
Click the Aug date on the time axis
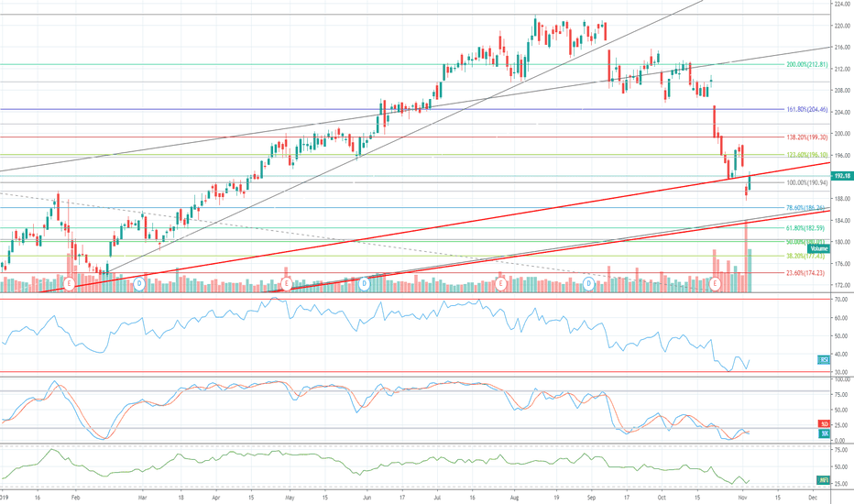tap(515, 498)
